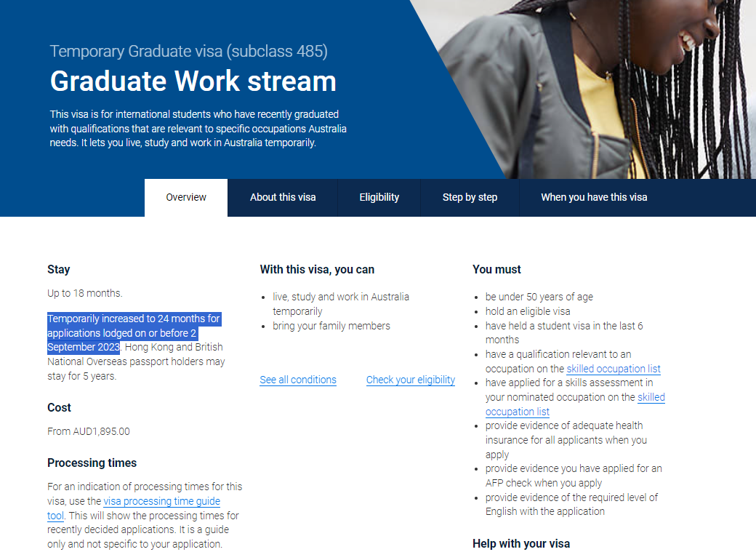Image resolution: width=756 pixels, height=552 pixels.
Task: Click the Temporary Graduate visa (subclass 485) subtitle
Action: point(188,51)
